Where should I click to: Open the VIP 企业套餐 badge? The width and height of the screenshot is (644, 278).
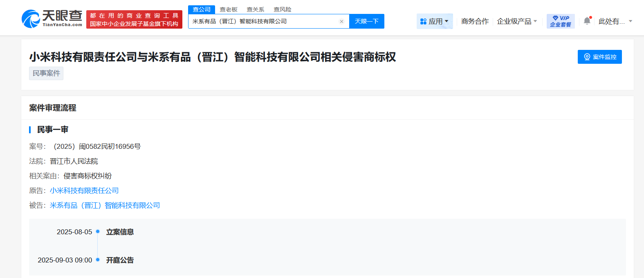point(561,21)
